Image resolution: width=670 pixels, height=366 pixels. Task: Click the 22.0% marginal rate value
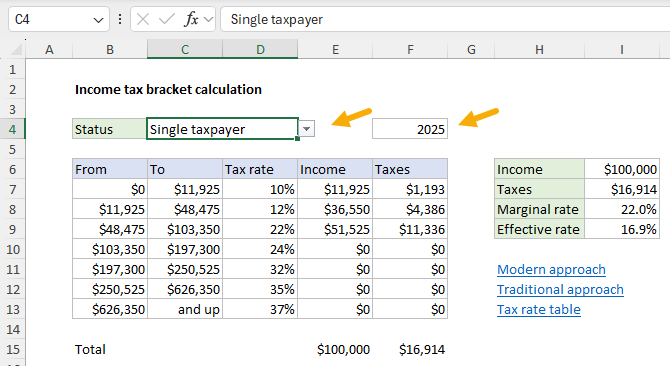click(x=622, y=209)
